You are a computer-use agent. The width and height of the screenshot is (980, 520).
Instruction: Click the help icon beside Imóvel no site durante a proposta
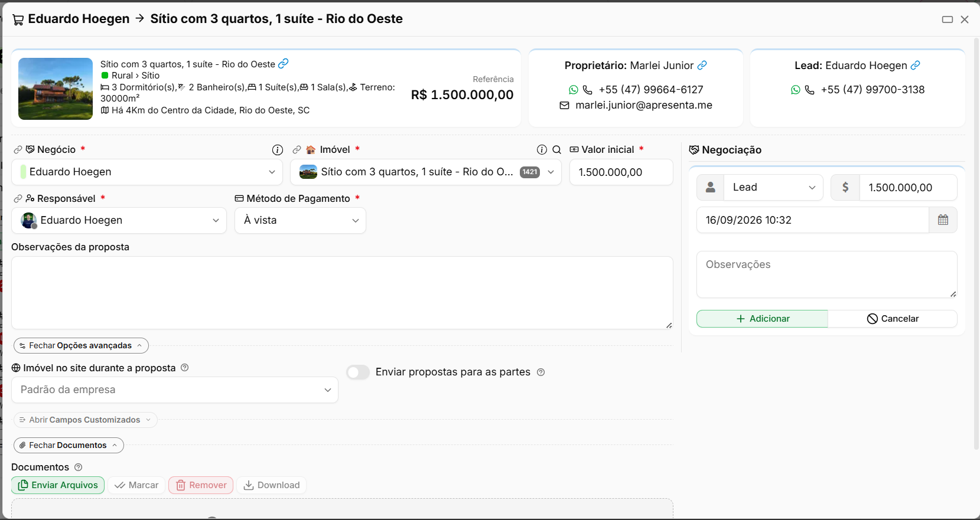coord(184,368)
